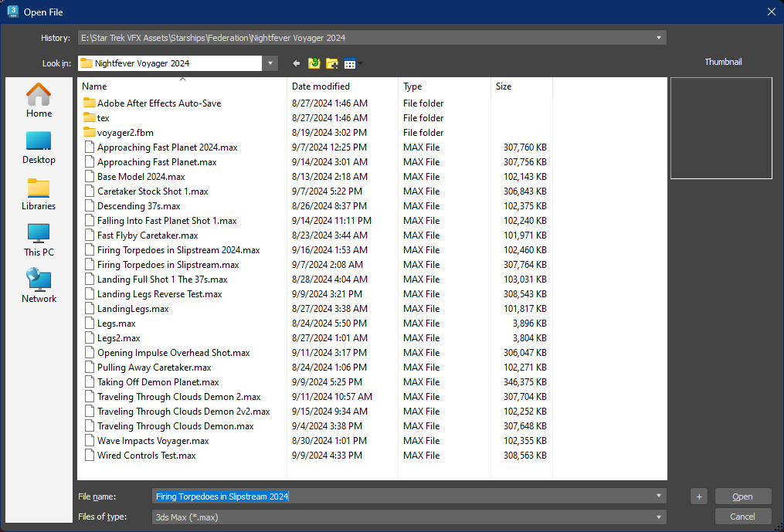Click the Open button
The height and width of the screenshot is (532, 784).
[742, 496]
